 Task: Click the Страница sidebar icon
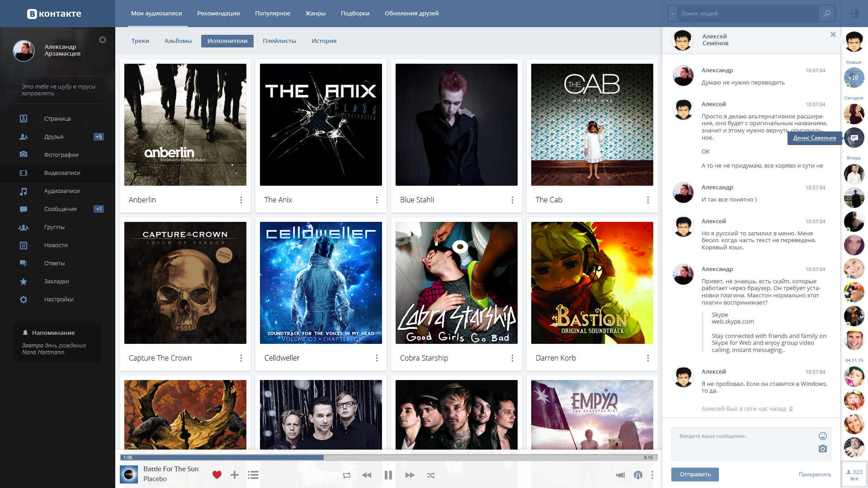coord(24,118)
